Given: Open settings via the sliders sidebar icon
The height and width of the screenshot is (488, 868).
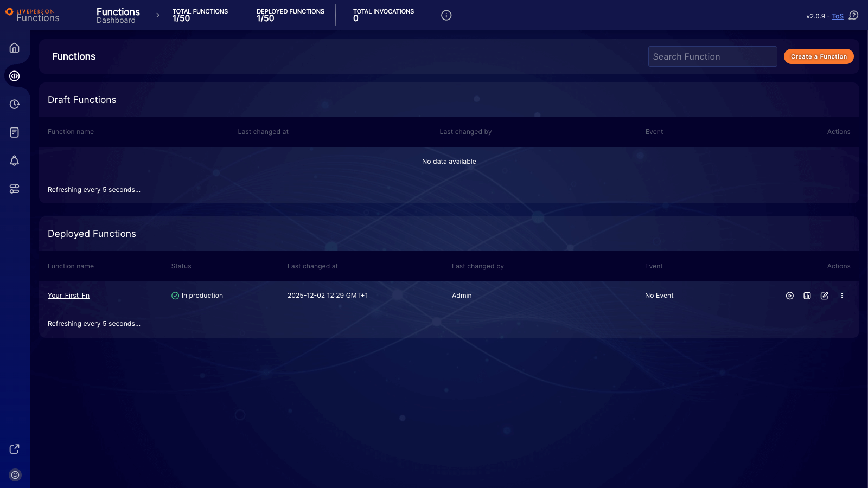Looking at the screenshot, I should pyautogui.click(x=15, y=189).
